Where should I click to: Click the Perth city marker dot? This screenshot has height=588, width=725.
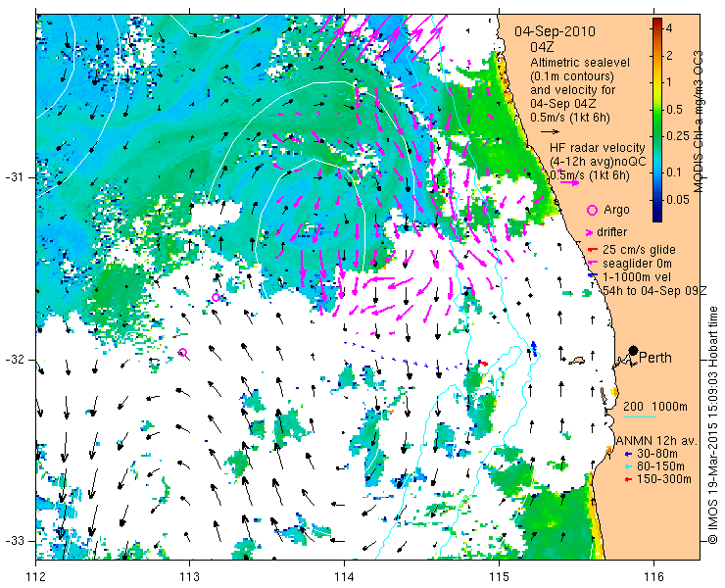633,351
